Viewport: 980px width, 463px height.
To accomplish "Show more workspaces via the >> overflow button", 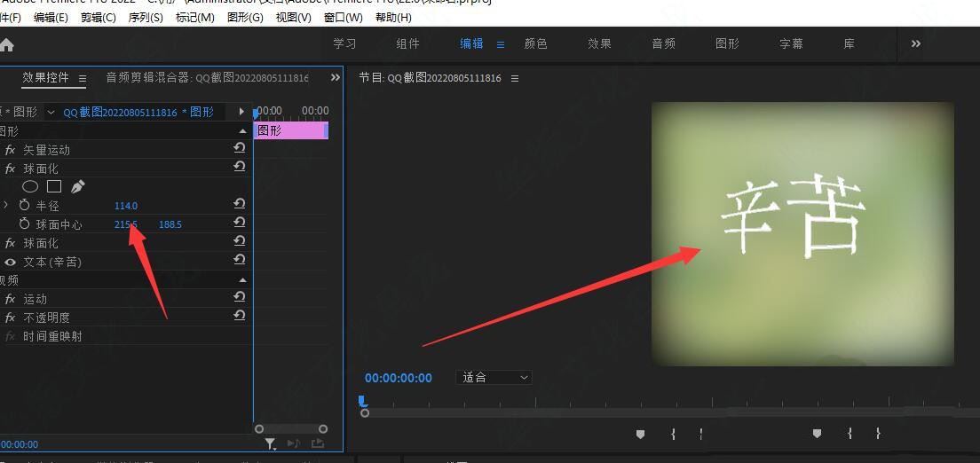I will click(916, 43).
